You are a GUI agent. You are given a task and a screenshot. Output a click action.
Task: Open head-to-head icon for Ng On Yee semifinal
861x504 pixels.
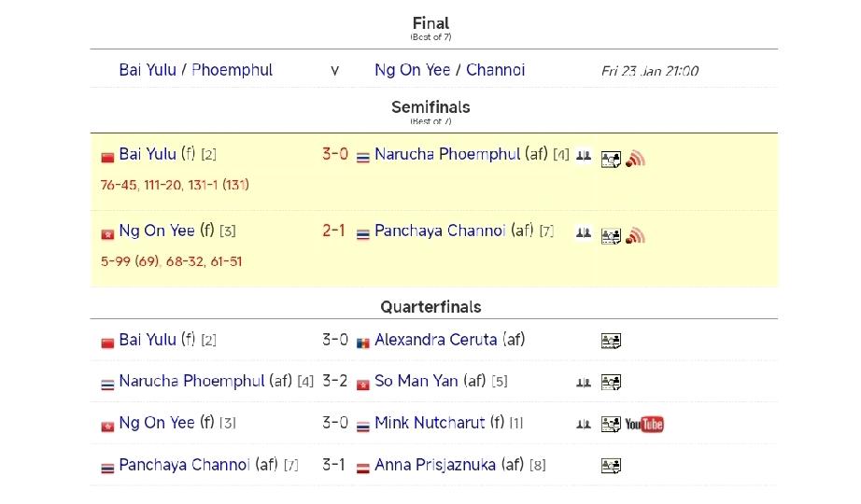583,232
